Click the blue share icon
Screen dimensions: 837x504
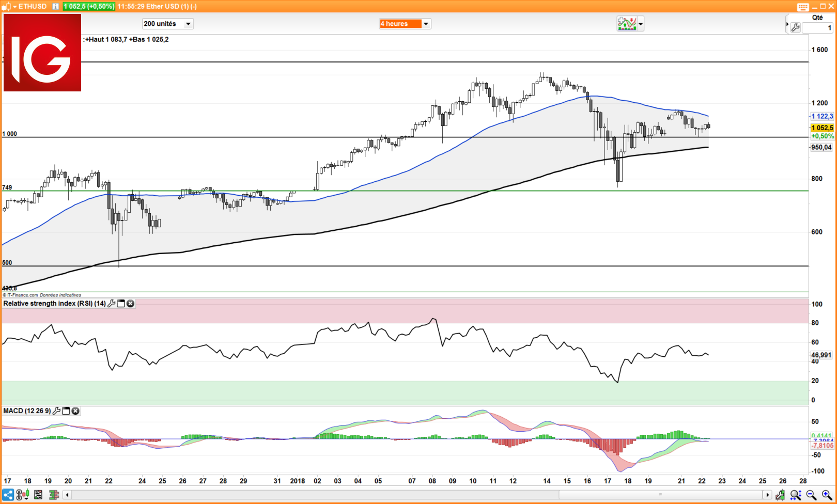(8, 495)
